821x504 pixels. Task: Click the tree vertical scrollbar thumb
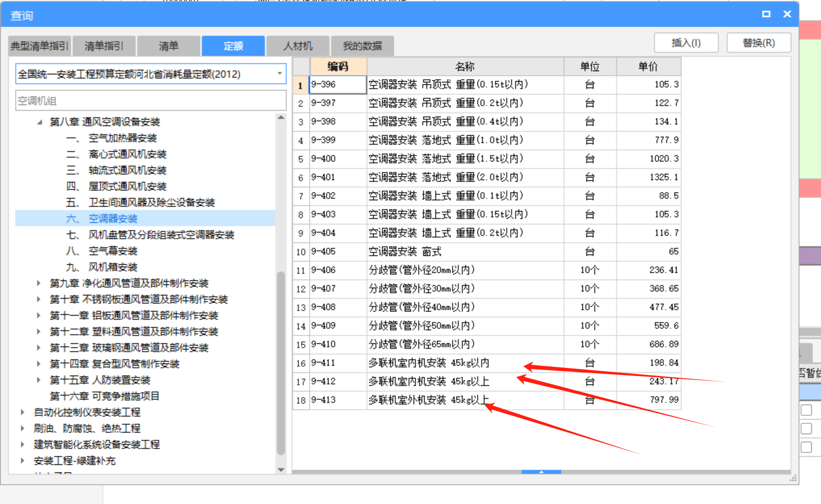[x=280, y=364]
